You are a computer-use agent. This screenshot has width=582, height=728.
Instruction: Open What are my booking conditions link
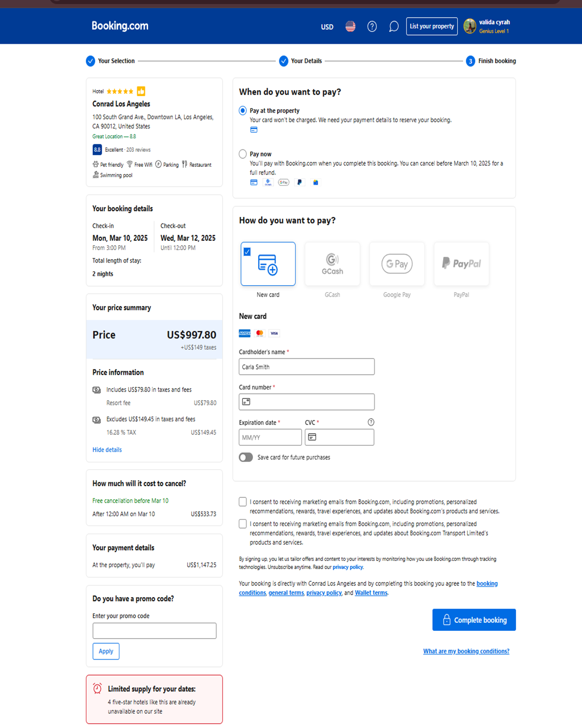(466, 651)
